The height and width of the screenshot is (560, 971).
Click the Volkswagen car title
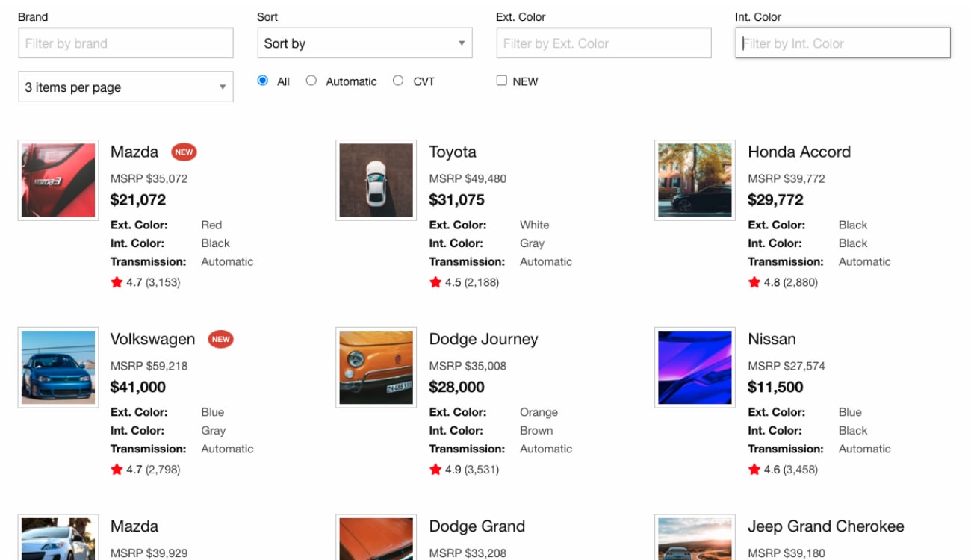(152, 340)
